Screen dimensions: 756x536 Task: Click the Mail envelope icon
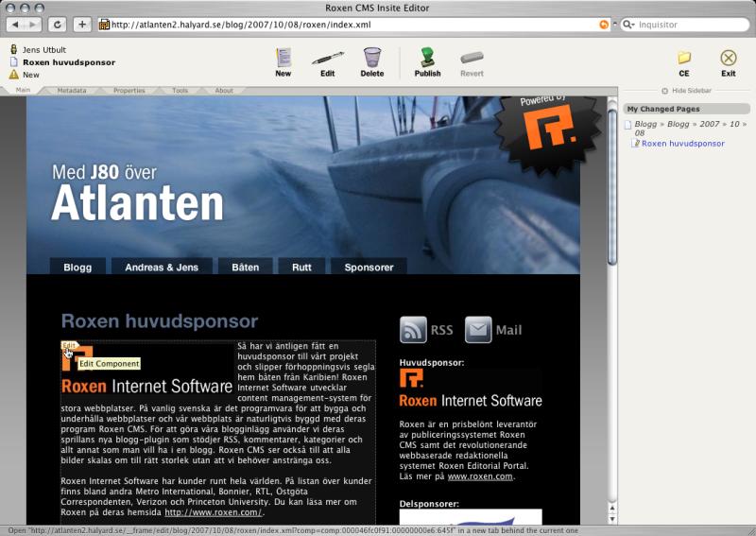(478, 329)
